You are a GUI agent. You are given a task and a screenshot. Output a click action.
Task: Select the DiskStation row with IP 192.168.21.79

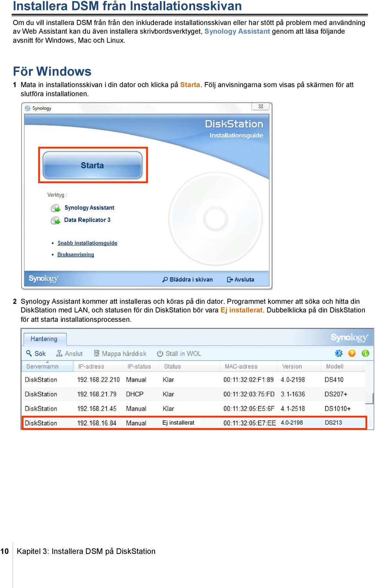point(193,394)
